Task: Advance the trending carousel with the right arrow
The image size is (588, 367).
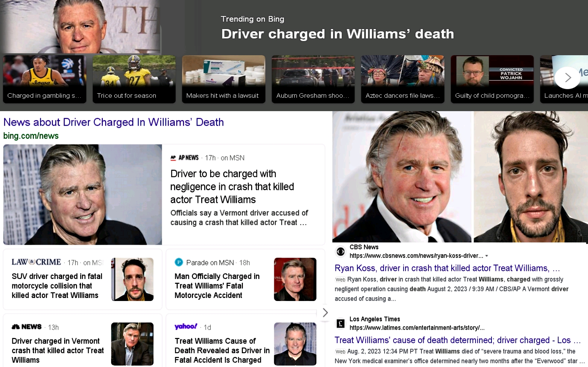Action: coord(568,78)
